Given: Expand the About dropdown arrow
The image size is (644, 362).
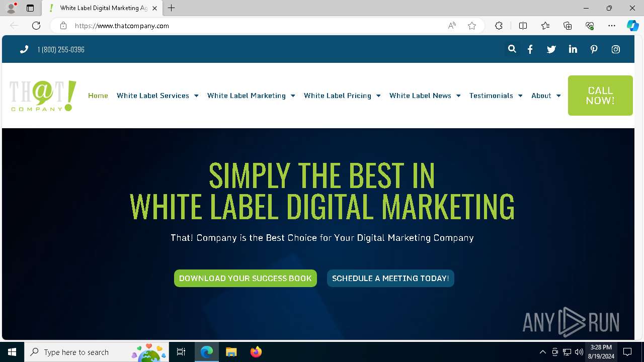Looking at the screenshot, I should (558, 96).
